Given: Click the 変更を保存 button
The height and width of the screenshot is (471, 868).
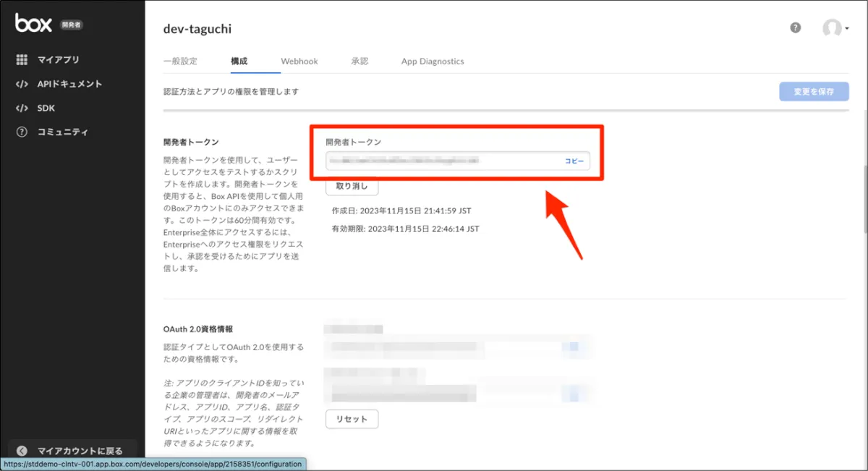Looking at the screenshot, I should click(814, 92).
